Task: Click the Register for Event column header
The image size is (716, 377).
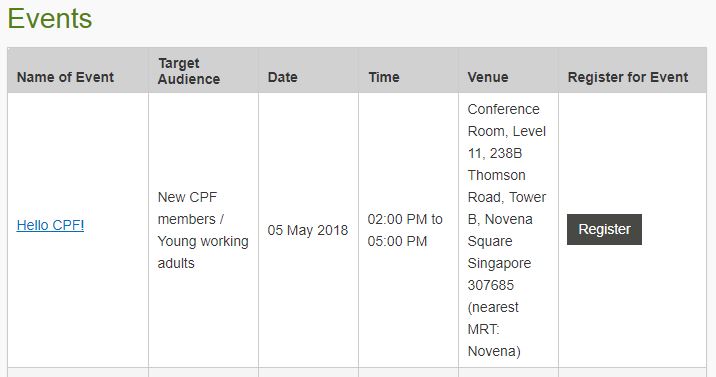Action: tap(628, 77)
